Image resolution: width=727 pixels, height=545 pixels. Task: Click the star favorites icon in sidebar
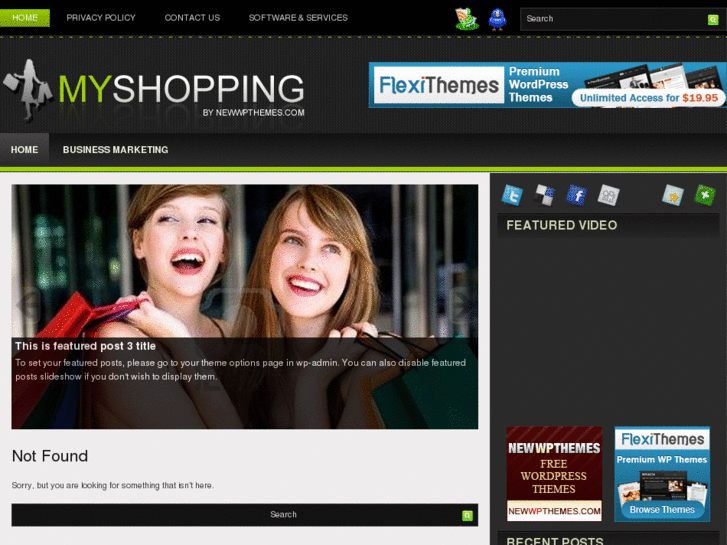673,195
